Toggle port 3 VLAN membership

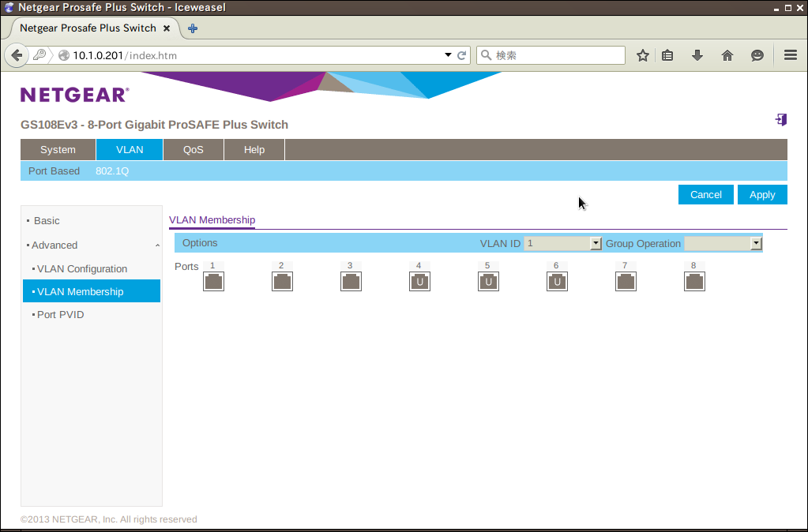(351, 281)
